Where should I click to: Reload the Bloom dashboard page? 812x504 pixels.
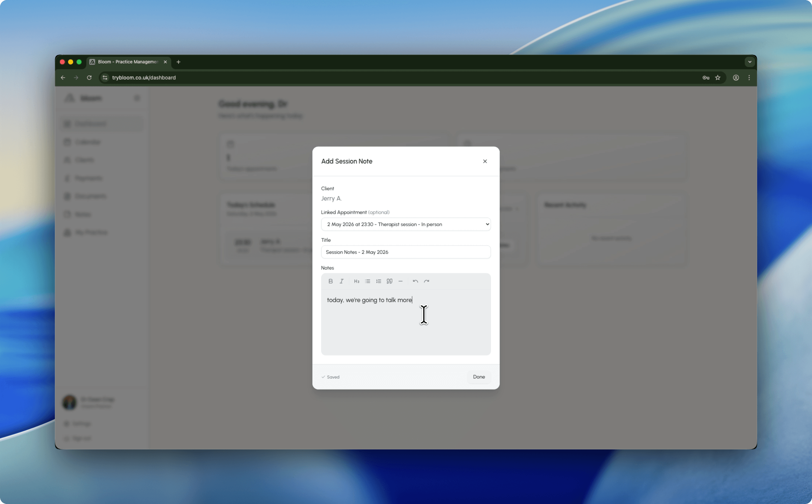(89, 78)
